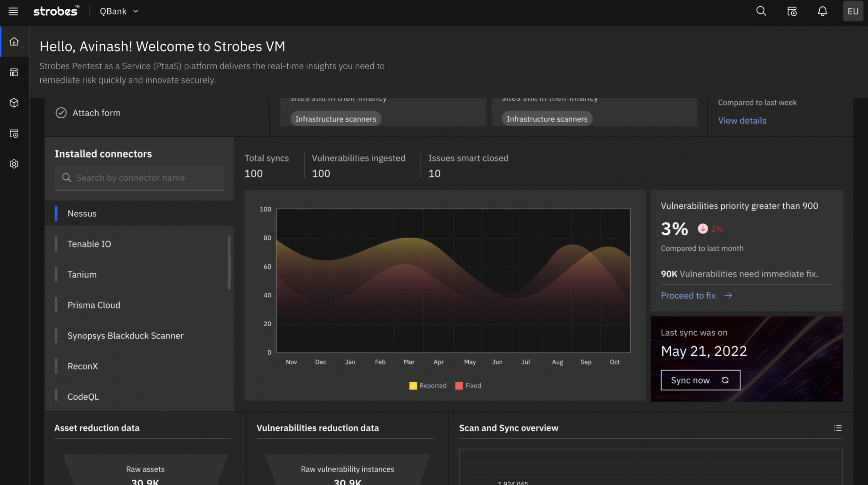Open the assets cube icon in sidebar
Screen dimensions: 868x485
pyautogui.click(x=14, y=103)
